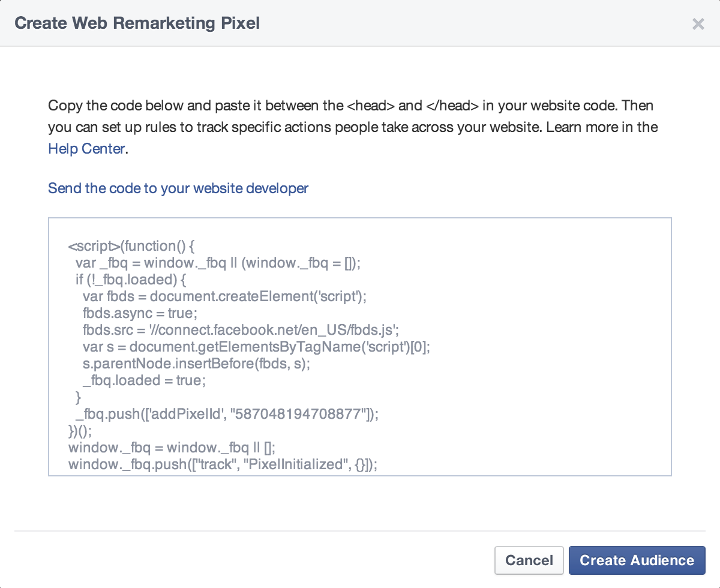Image resolution: width=720 pixels, height=588 pixels.
Task: Click the line with fbds.src facebook URL
Action: [241, 330]
